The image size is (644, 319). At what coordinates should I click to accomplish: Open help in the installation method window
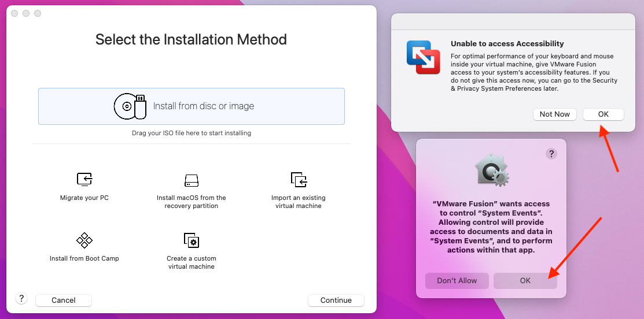click(21, 298)
